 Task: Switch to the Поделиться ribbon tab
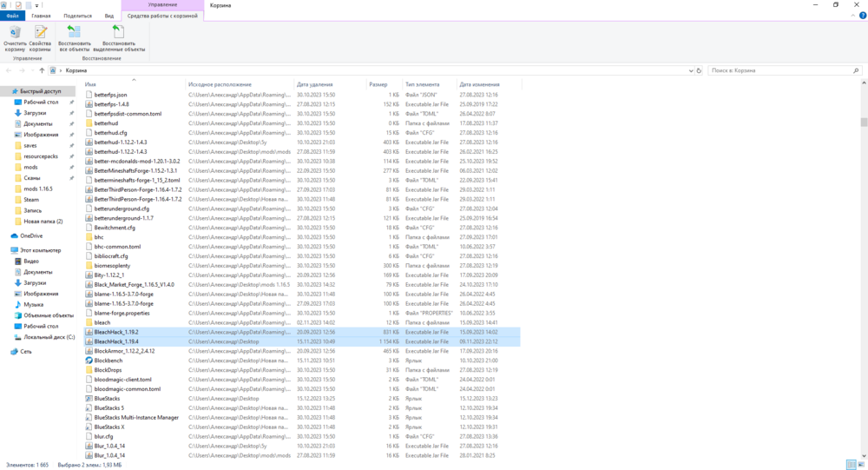77,16
